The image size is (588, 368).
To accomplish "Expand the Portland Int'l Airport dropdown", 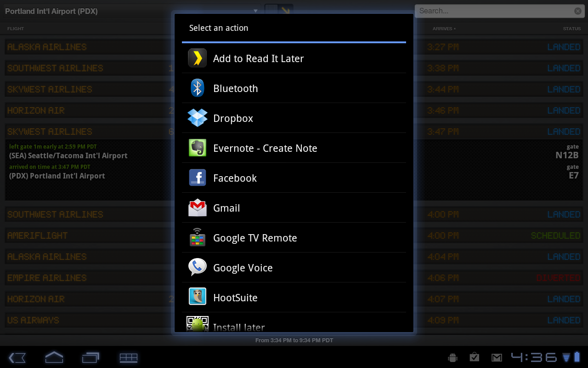I will point(131,11).
